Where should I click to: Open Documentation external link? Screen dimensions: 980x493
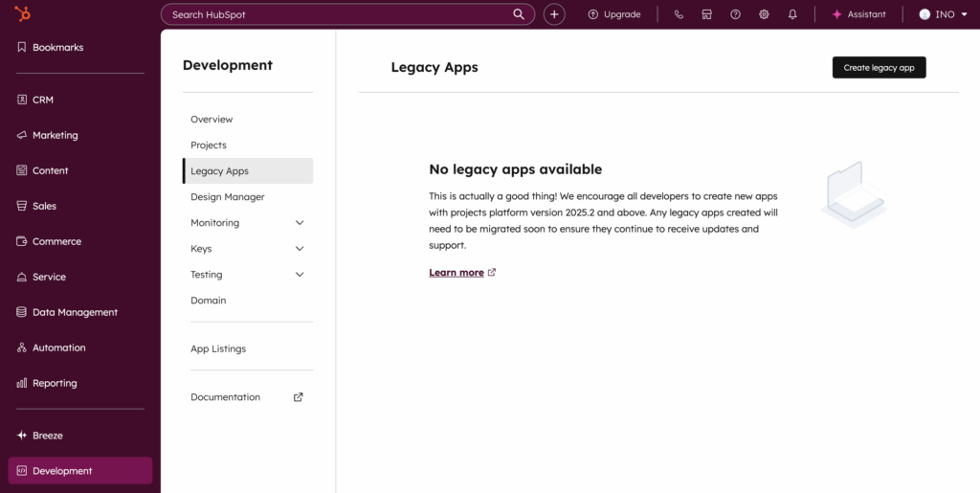[x=226, y=397]
